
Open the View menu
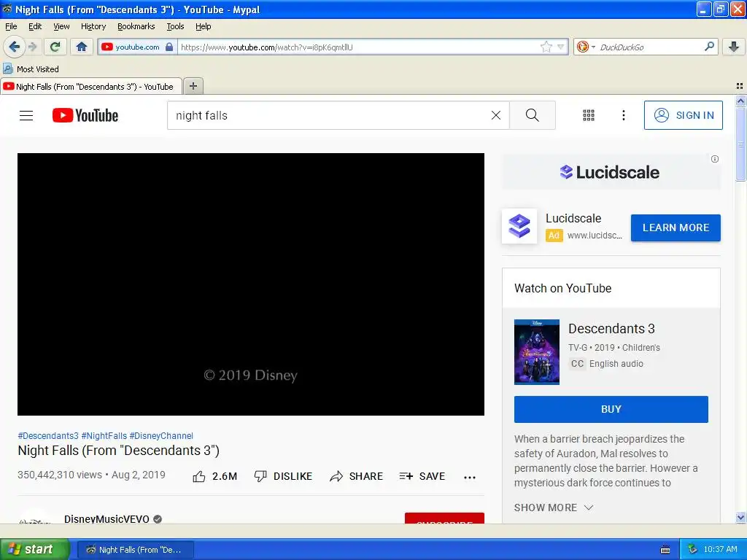(x=61, y=26)
